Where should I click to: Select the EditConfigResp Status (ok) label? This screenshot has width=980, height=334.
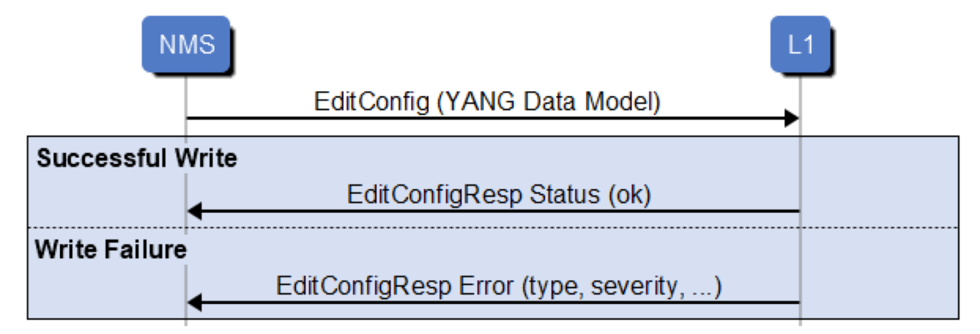pos(499,195)
